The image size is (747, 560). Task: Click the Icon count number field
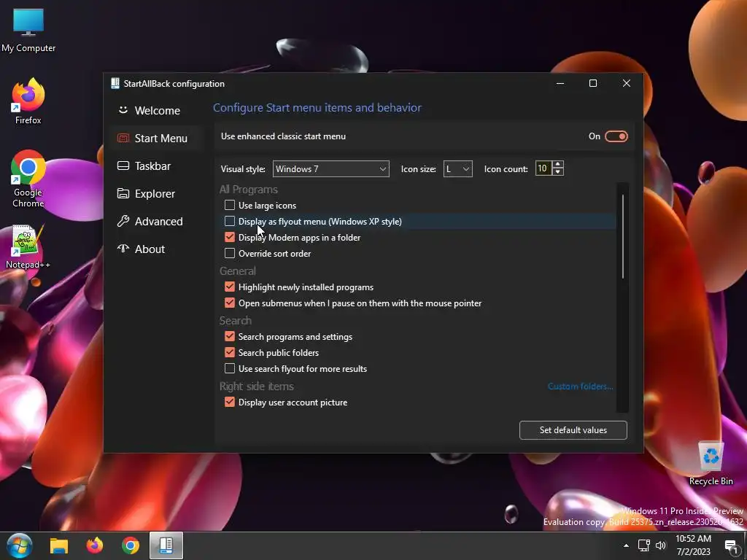[x=543, y=168]
